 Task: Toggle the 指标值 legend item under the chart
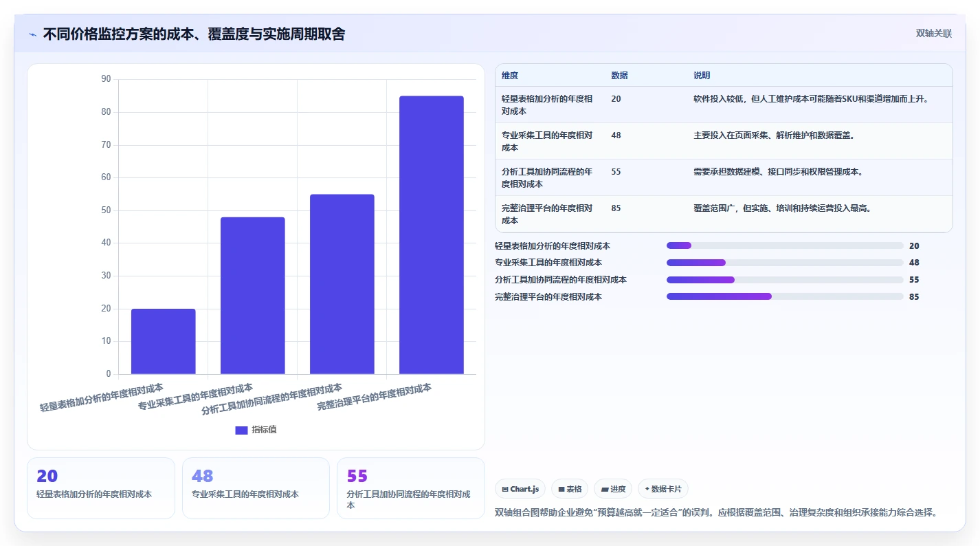pos(256,430)
